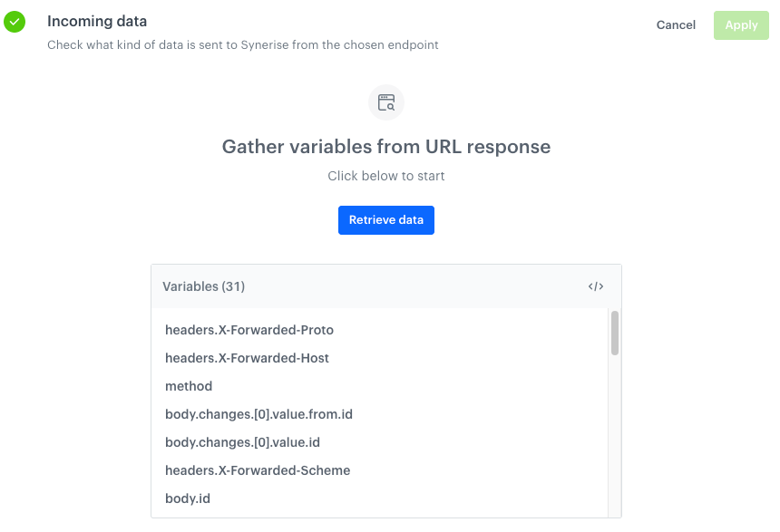Click the green checkmark status icon
Screen dimensions: 780x532
click(x=15, y=22)
